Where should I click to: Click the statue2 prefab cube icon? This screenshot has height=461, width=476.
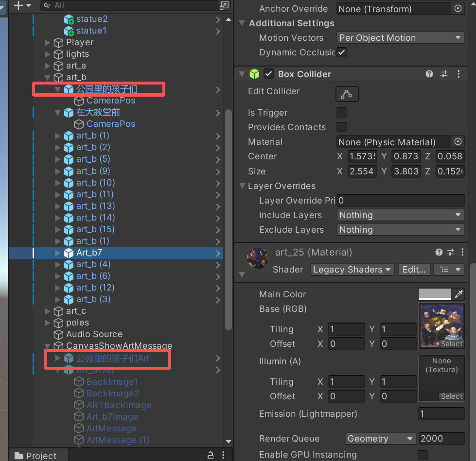pos(69,19)
